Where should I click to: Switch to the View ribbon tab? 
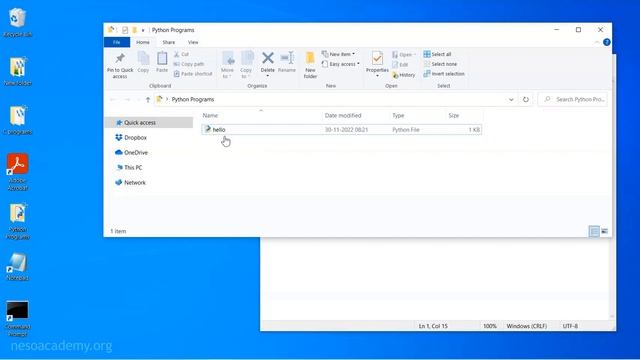[193, 42]
